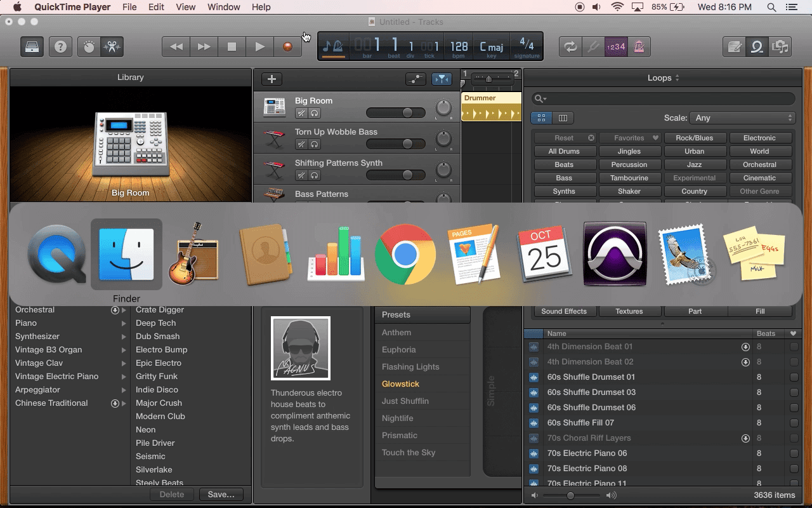Viewport: 812px width, 508px height.
Task: Mute the Big Room track
Action: pyautogui.click(x=302, y=113)
